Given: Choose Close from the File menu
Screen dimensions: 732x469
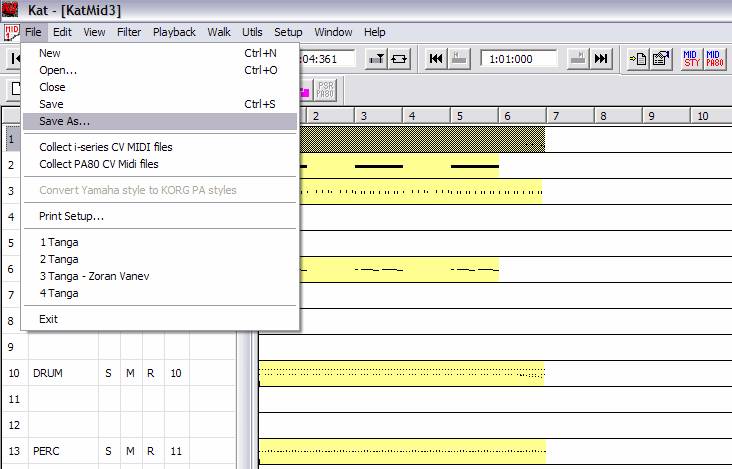Looking at the screenshot, I should [160, 87].
